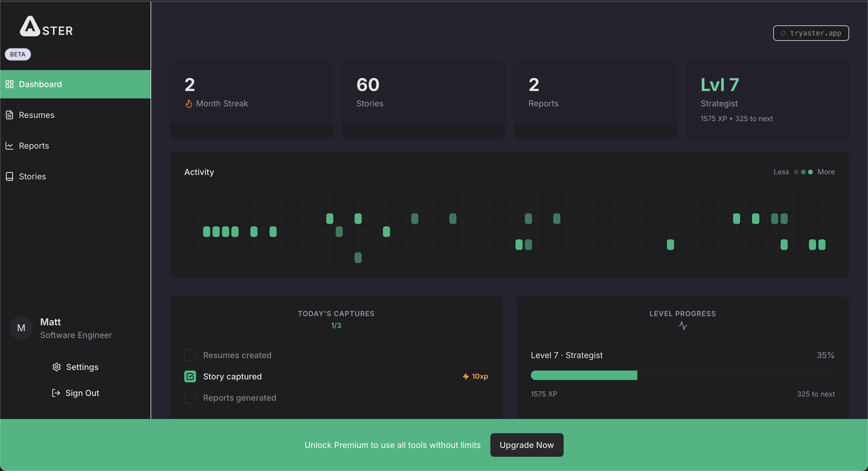Open the Resumes sidebar menu item
This screenshot has width=868, height=471.
coord(36,115)
